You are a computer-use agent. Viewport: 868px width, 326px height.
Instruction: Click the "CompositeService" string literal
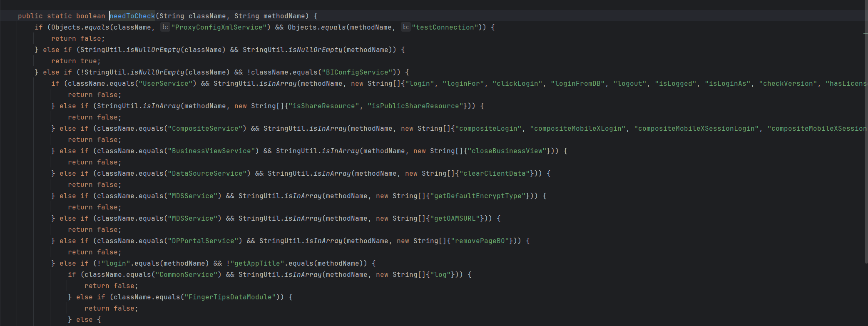point(205,129)
